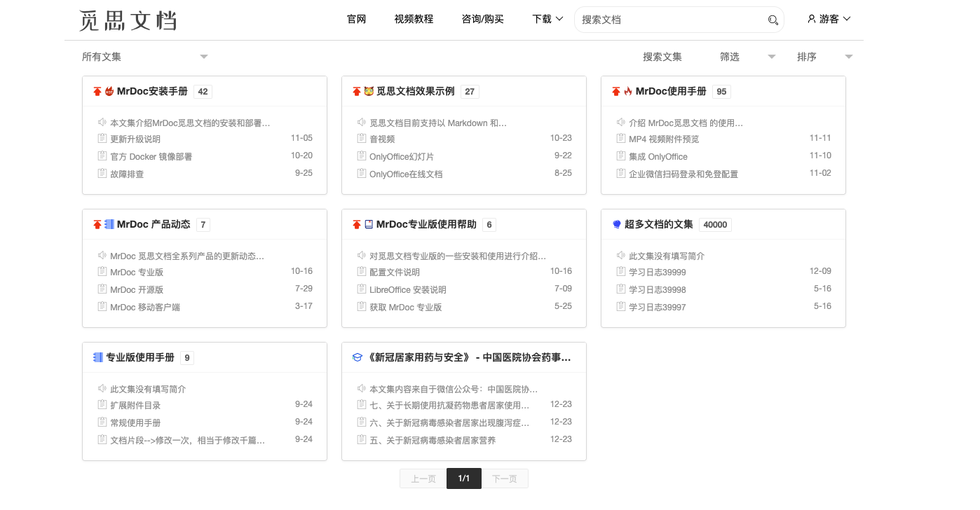Go to 官网 in top navigation

tap(357, 19)
